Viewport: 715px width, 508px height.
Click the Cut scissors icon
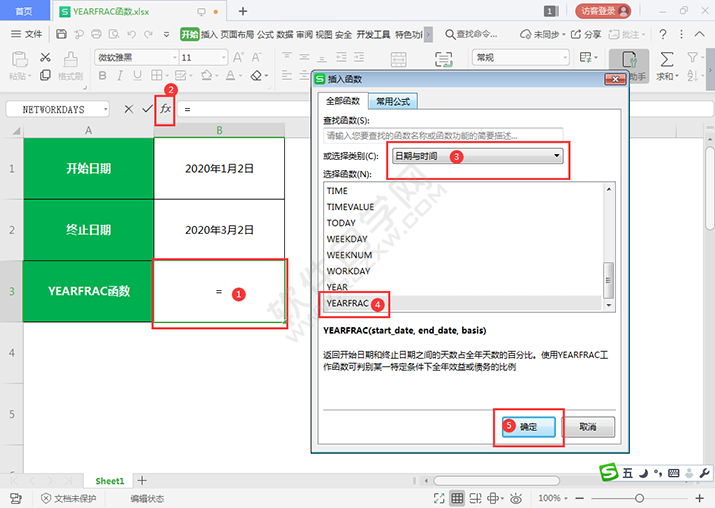(45, 57)
